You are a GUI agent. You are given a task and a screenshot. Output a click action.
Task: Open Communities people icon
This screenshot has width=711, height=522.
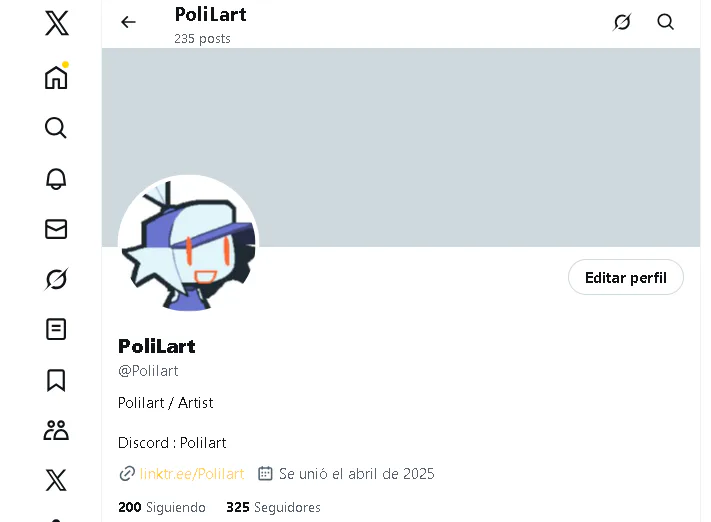pos(56,430)
